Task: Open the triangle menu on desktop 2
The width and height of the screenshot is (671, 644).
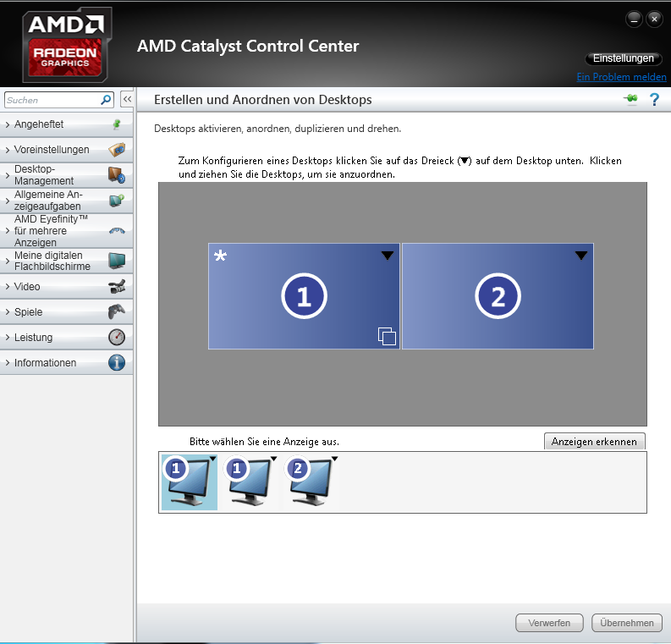Action: (580, 256)
